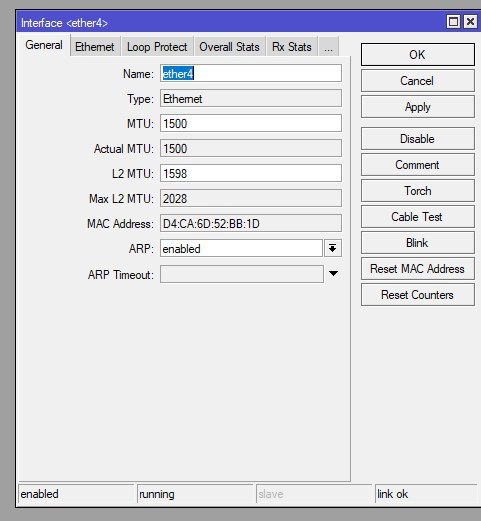This screenshot has width=481, height=521.
Task: Switch to the General tab
Action: point(44,45)
